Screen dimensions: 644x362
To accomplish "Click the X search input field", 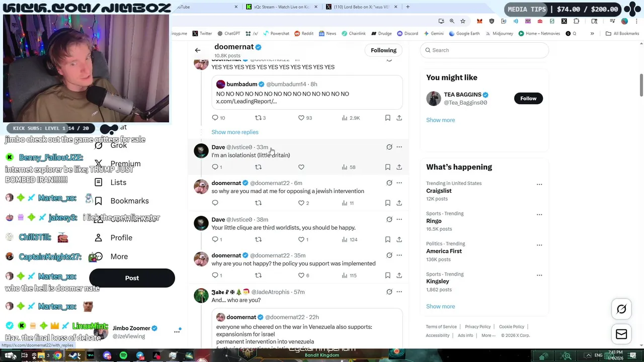I will pyautogui.click(x=484, y=50).
